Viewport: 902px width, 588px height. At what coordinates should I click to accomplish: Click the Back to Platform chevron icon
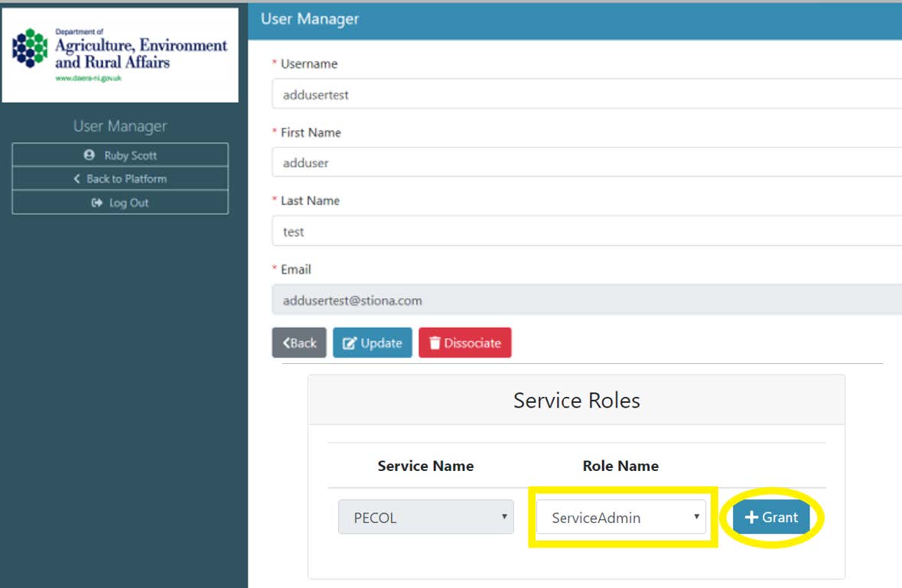pos(77,179)
